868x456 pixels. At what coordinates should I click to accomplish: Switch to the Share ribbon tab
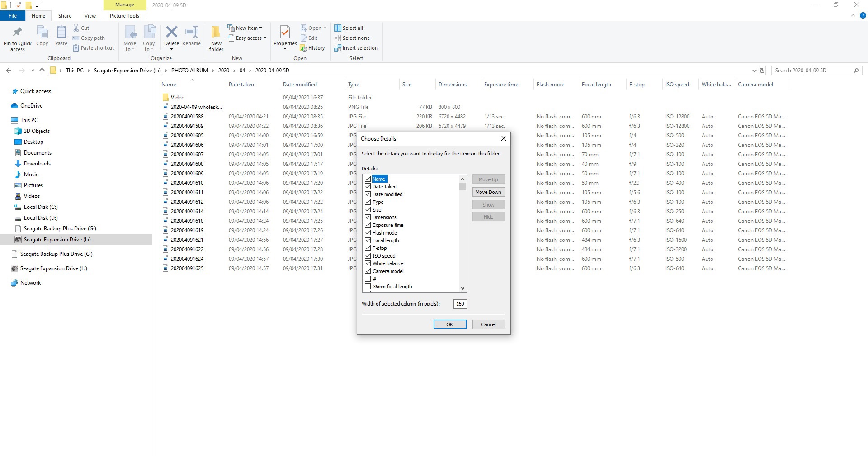pos(65,16)
